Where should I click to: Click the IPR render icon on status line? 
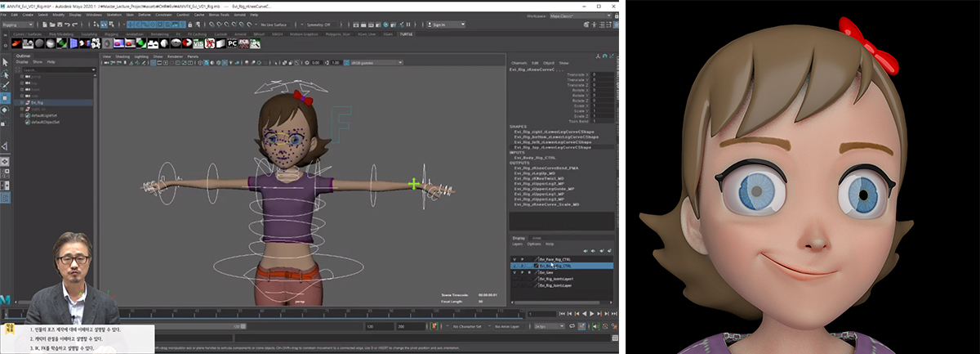point(371,25)
